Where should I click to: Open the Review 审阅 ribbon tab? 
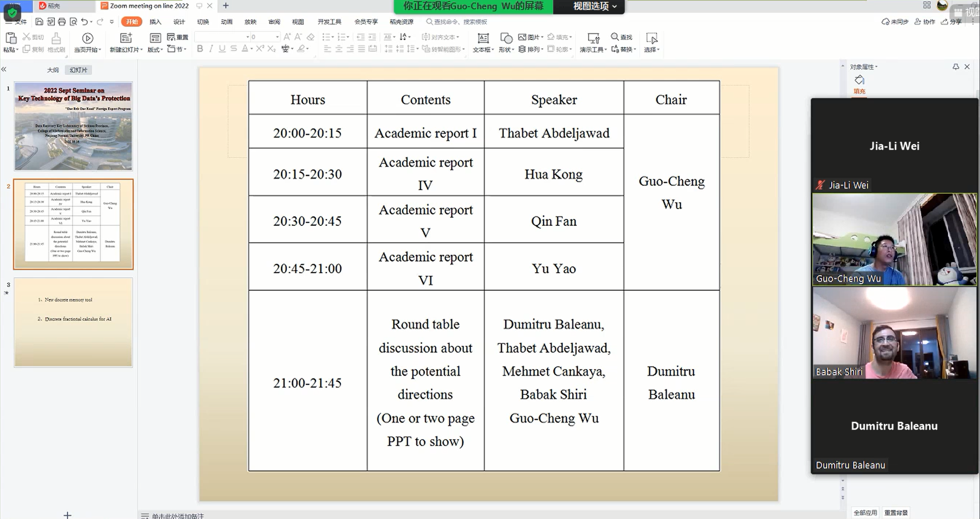pyautogui.click(x=274, y=21)
